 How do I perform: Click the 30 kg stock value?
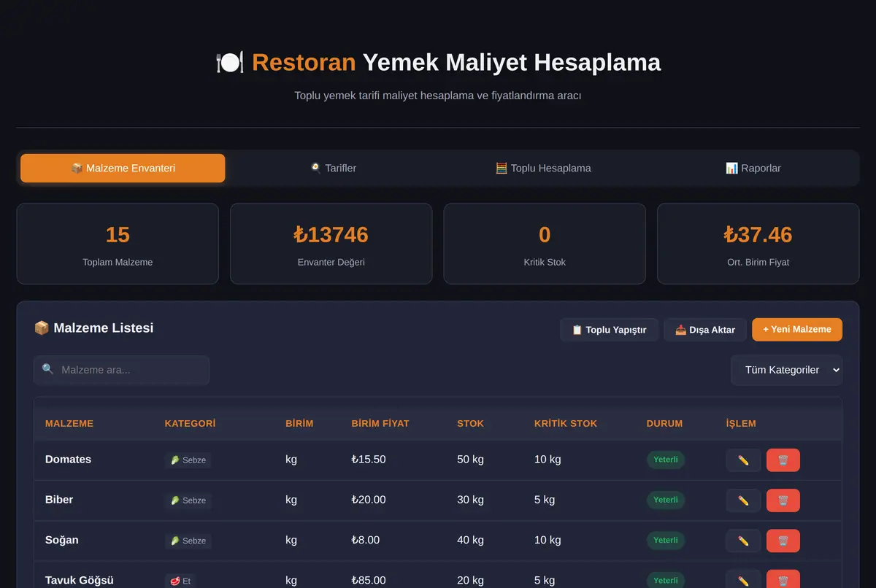coord(471,500)
